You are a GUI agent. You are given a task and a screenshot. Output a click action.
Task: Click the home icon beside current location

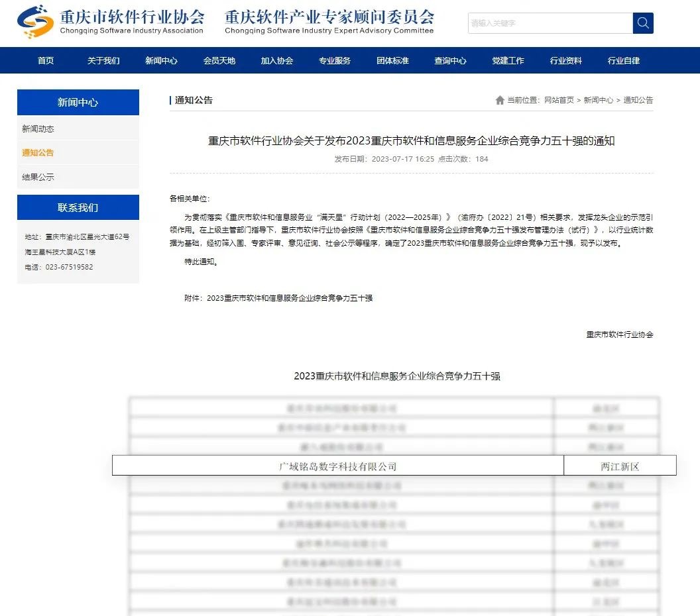tap(500, 100)
